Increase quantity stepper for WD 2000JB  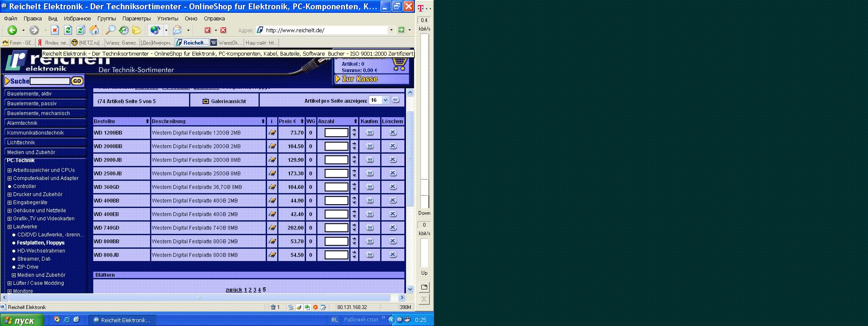pos(354,157)
